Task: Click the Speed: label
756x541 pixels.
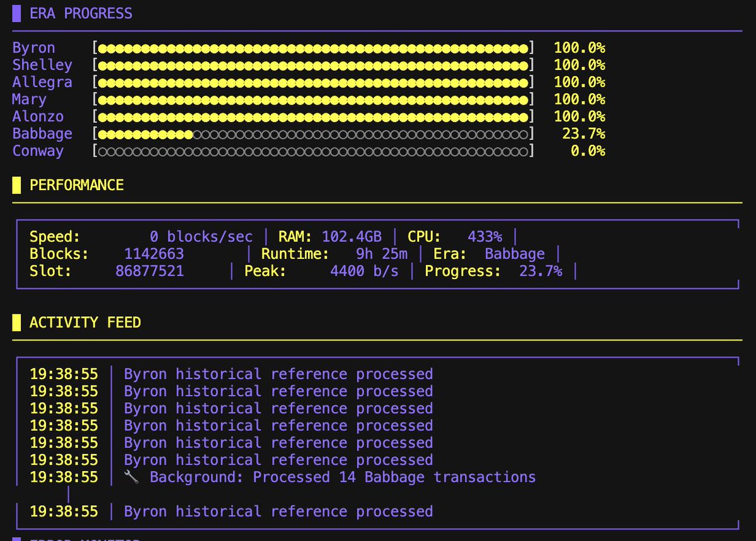Action: 55,237
